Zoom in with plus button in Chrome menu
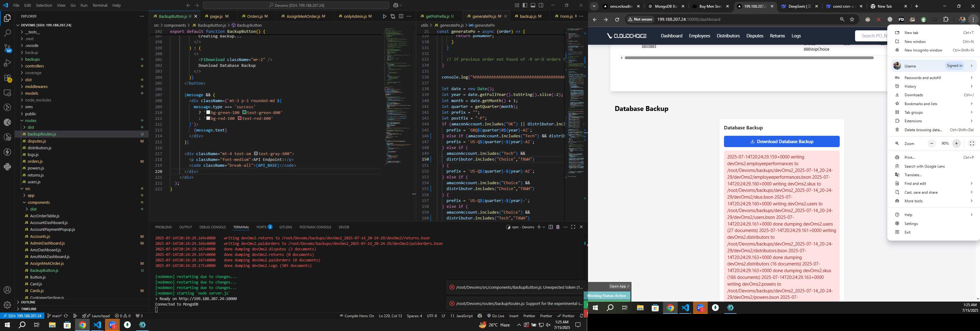The image size is (980, 331). point(956,144)
